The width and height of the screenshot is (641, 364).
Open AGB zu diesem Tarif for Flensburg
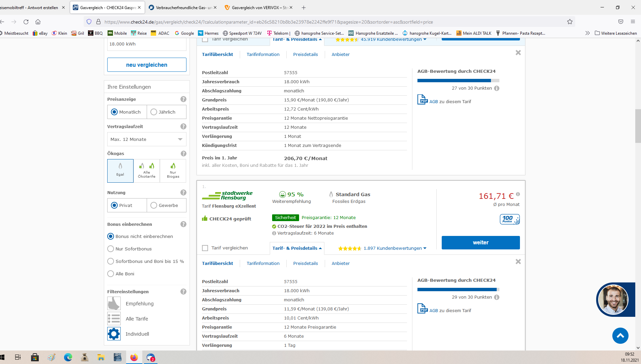(x=450, y=310)
